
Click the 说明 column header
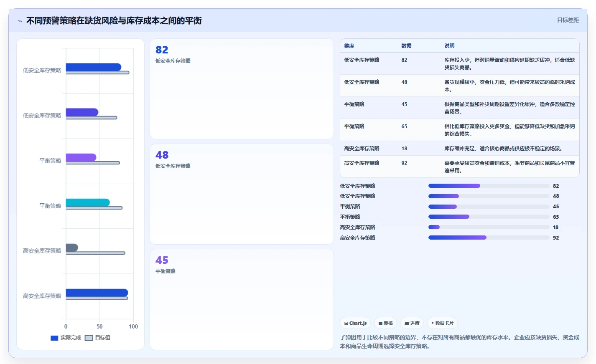click(x=449, y=46)
